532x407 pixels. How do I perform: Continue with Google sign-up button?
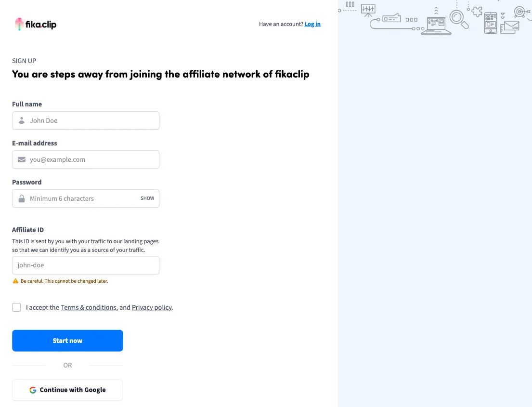(x=67, y=390)
